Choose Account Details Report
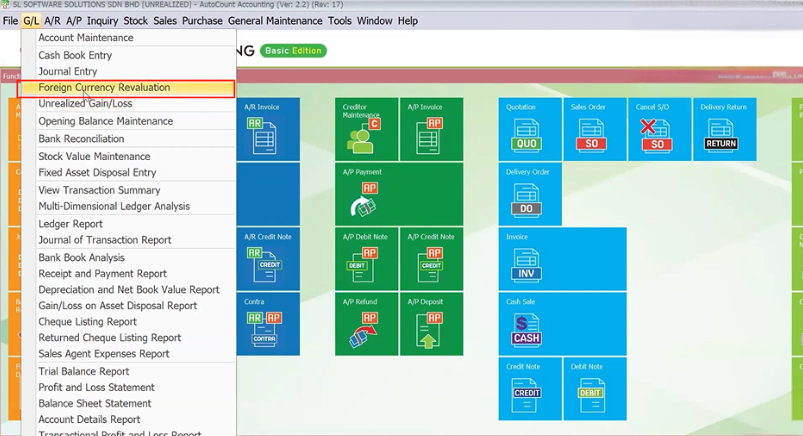 click(x=129, y=419)
